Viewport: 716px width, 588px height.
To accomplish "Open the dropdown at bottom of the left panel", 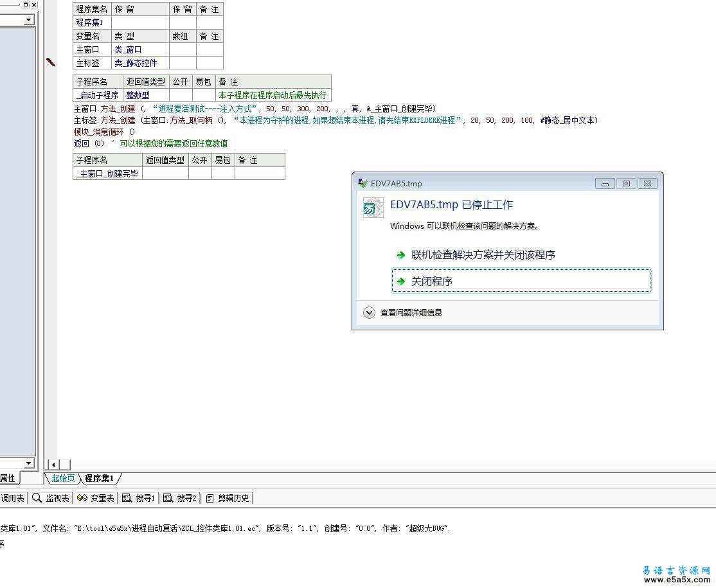I will (28, 463).
